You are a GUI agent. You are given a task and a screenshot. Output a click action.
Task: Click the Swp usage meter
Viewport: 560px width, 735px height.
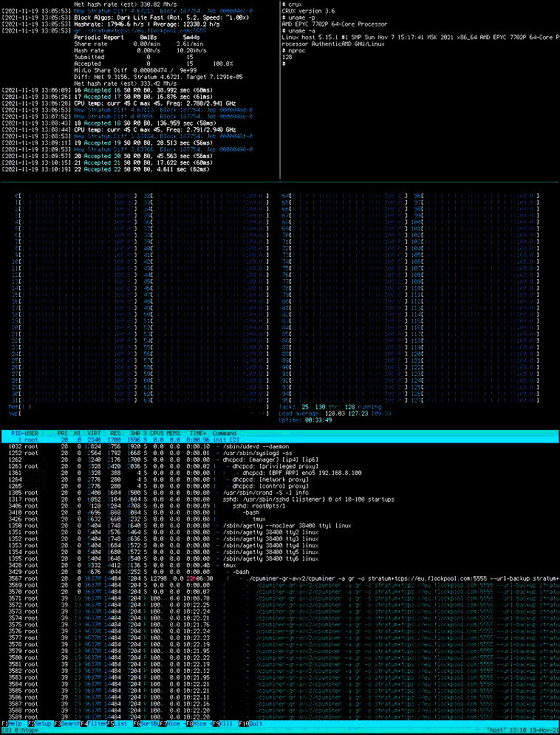[x=139, y=414]
